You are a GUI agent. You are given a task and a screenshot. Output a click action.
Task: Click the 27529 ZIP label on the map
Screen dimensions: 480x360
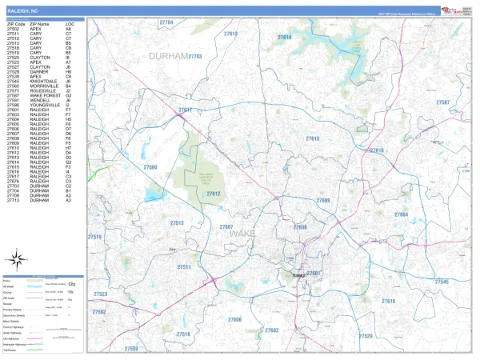click(x=366, y=336)
